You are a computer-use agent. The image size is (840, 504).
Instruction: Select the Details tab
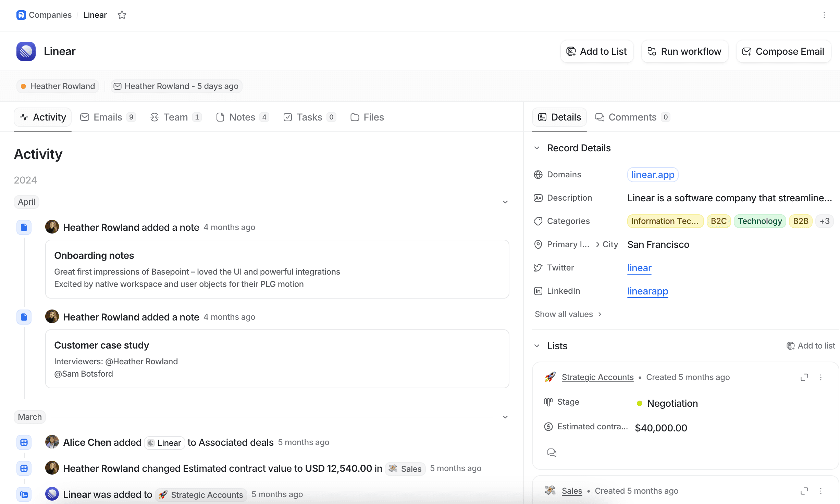[x=559, y=117]
